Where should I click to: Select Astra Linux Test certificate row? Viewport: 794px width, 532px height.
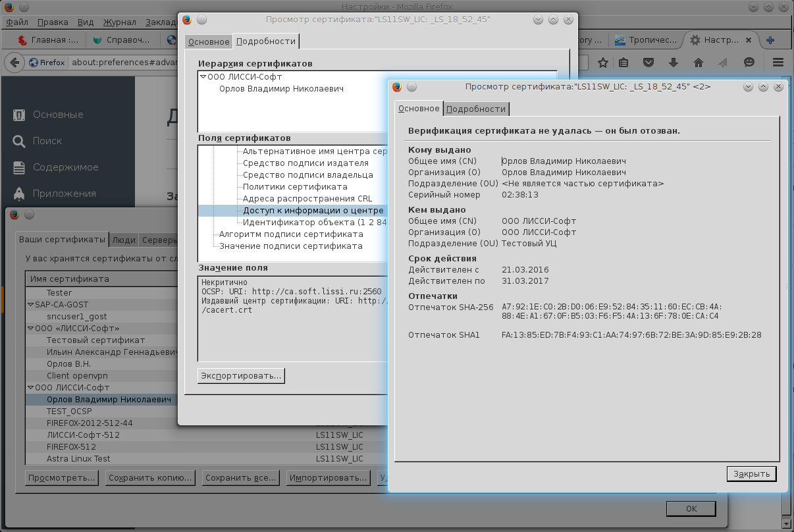[78, 459]
